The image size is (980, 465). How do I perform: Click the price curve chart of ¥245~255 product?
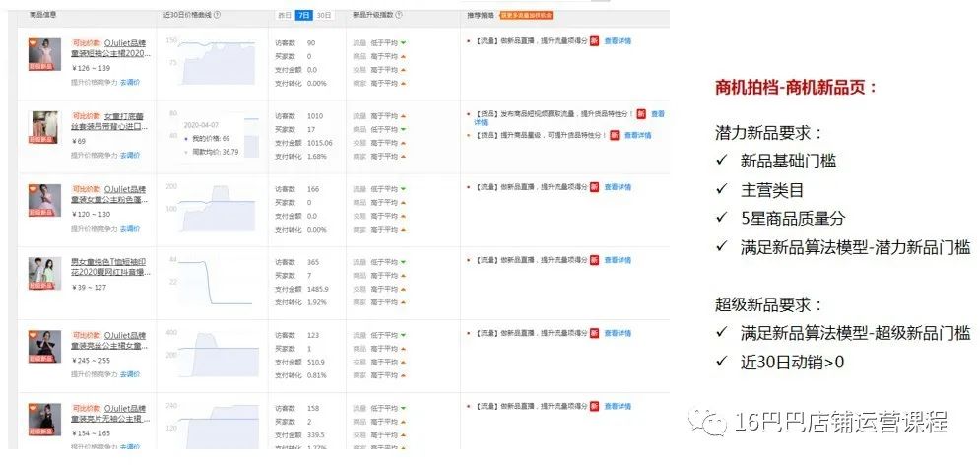tap(213, 354)
